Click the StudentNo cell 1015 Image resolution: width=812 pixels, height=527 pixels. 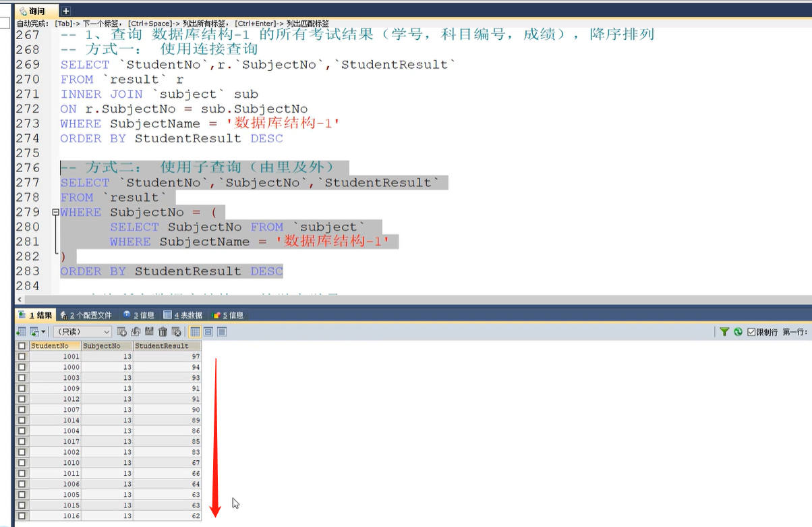click(x=55, y=505)
